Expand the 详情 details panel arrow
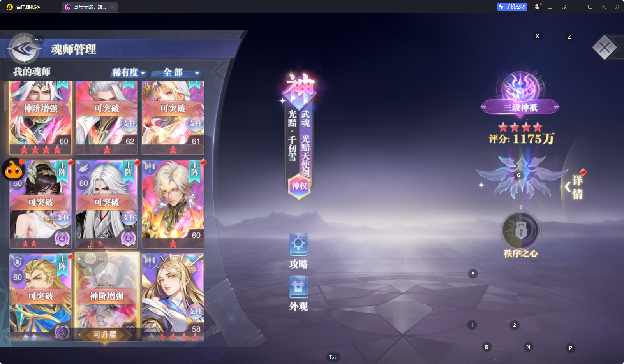The image size is (624, 364). (575, 187)
